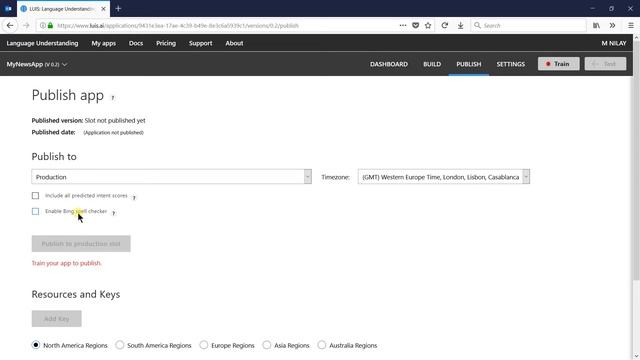
Task: Click the "Train your app to publish." message
Action: click(x=67, y=263)
